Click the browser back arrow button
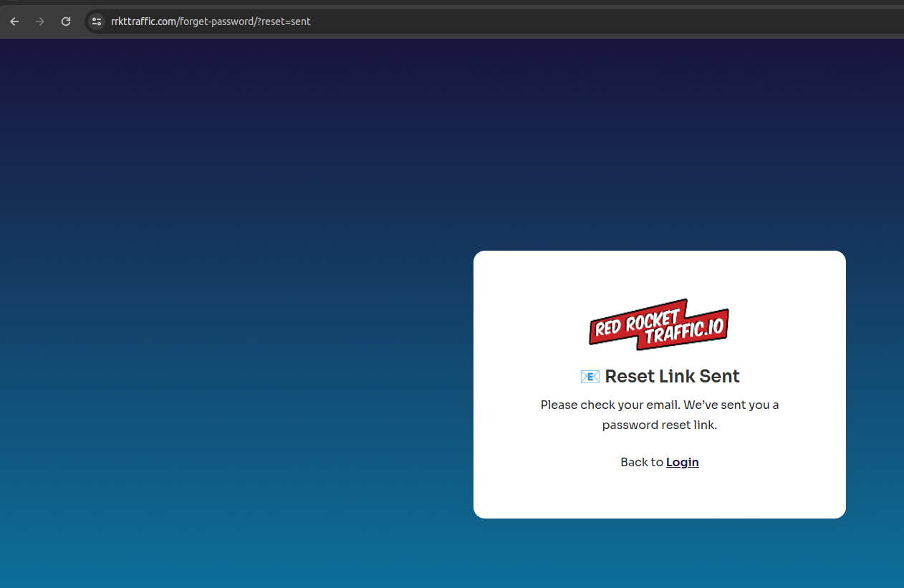This screenshot has height=588, width=904. click(x=14, y=21)
